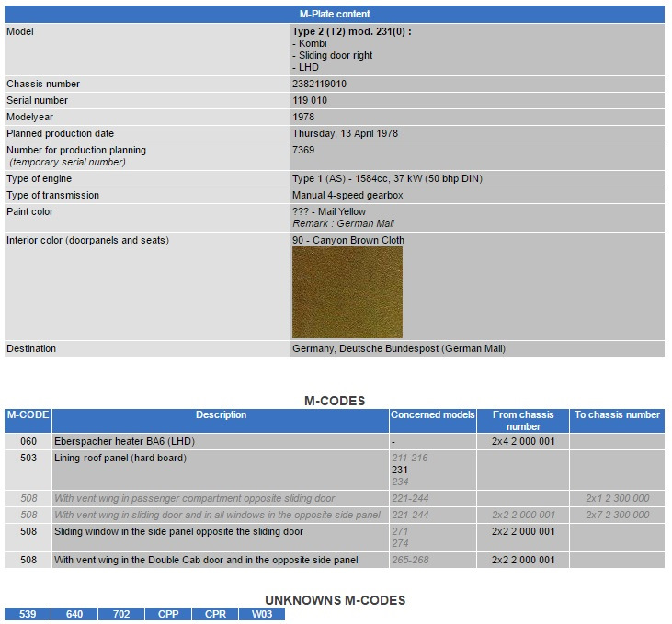Select unknown M-code 539
The width and height of the screenshot is (672, 624).
pyautogui.click(x=28, y=614)
